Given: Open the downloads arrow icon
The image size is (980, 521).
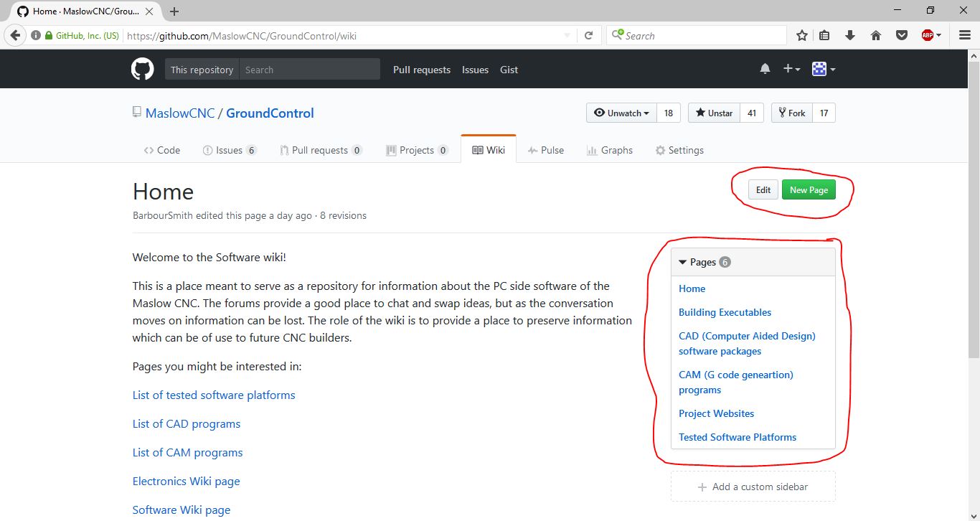Looking at the screenshot, I should click(850, 35).
